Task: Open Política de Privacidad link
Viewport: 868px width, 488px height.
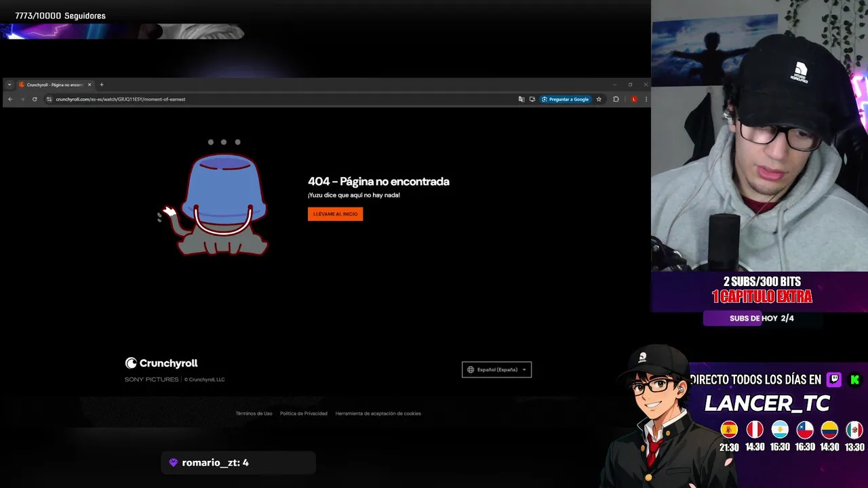Action: pyautogui.click(x=304, y=413)
